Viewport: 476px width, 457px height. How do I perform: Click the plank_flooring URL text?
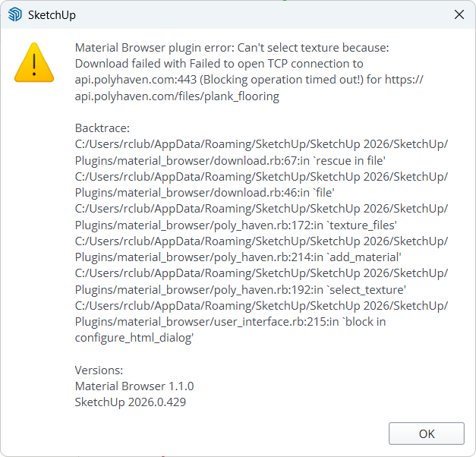177,96
